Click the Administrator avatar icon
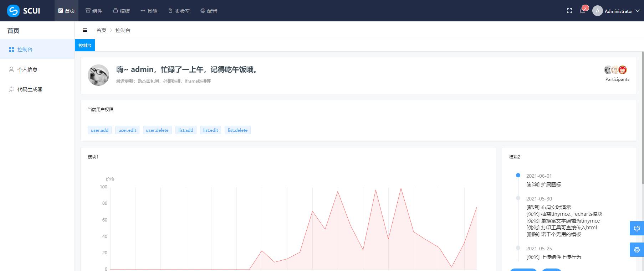Viewport: 644px width, 271px height. [x=597, y=11]
